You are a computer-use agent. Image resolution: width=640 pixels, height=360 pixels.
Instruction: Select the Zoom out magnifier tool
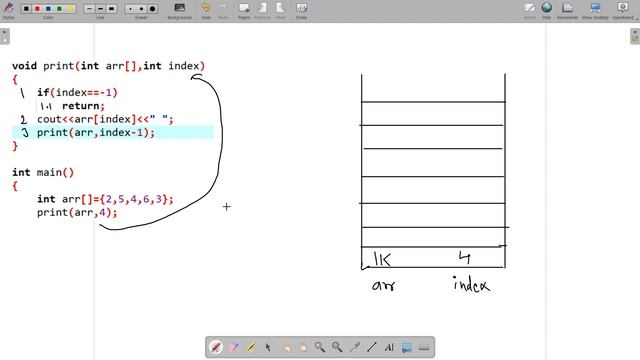337,347
